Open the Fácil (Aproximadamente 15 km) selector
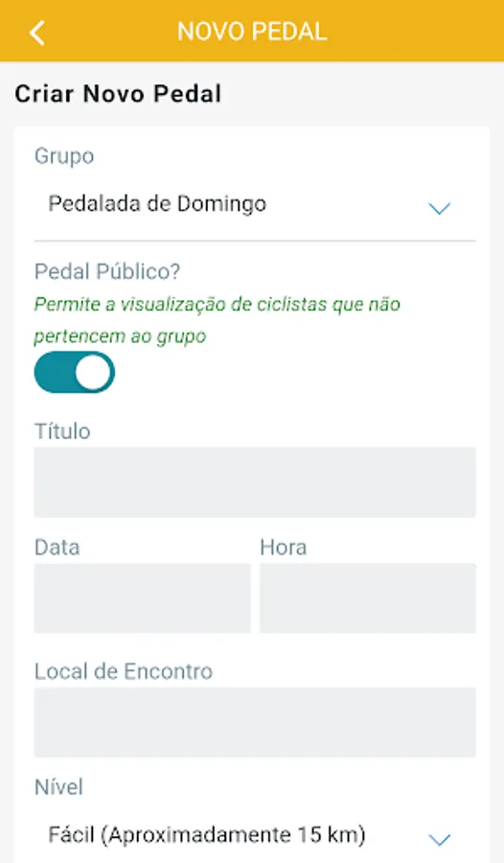Viewport: 504px width, 863px height. (255, 835)
